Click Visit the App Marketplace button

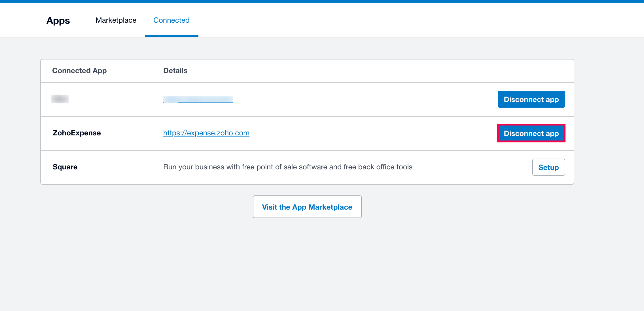click(307, 207)
